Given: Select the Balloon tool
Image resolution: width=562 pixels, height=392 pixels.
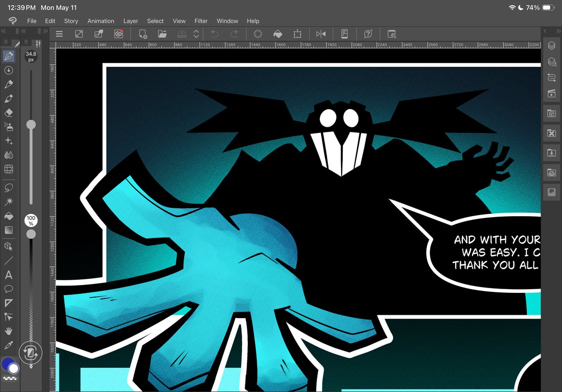Looking at the screenshot, I should pos(8,289).
